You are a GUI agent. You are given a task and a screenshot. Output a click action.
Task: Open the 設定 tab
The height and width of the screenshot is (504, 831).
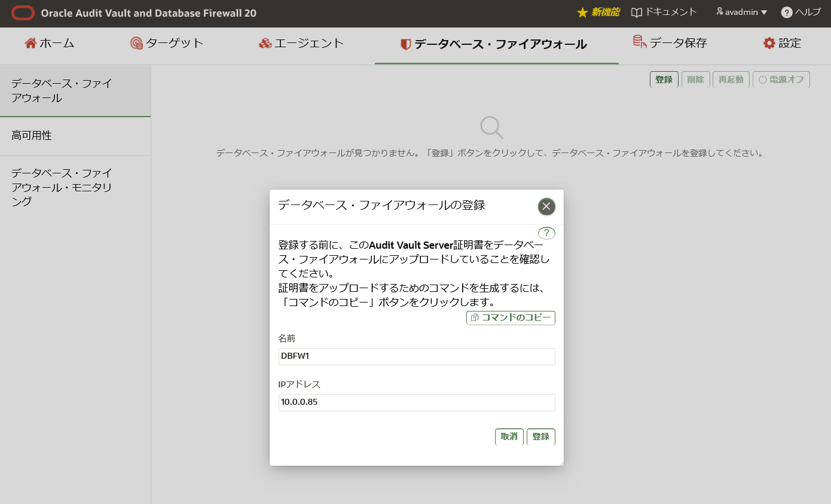(x=782, y=43)
